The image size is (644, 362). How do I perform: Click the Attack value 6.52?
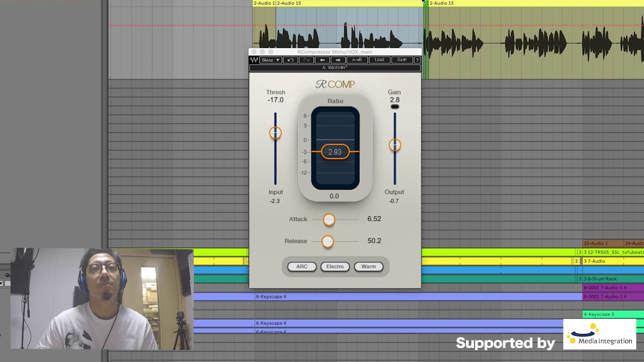click(x=374, y=219)
